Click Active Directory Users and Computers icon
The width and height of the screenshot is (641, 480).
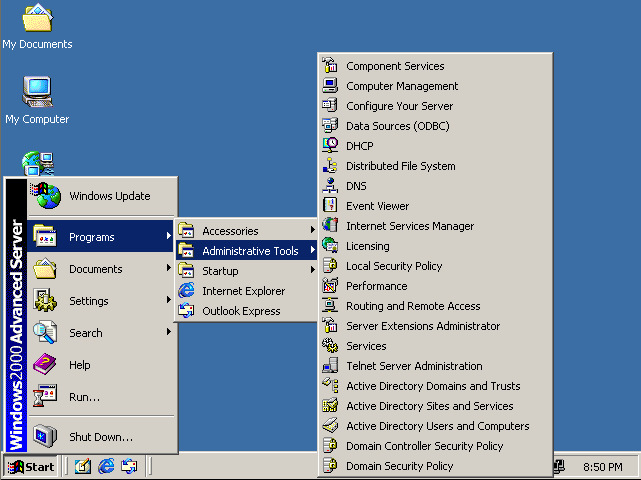[x=330, y=426]
